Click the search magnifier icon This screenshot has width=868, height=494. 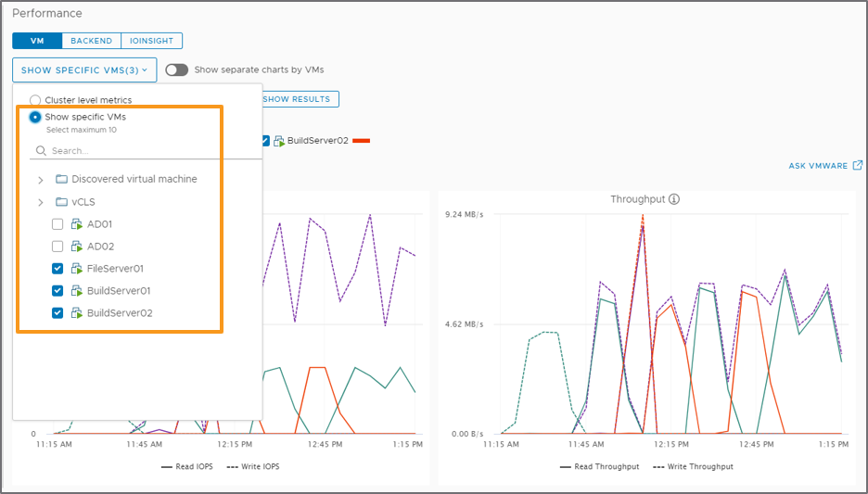point(40,151)
